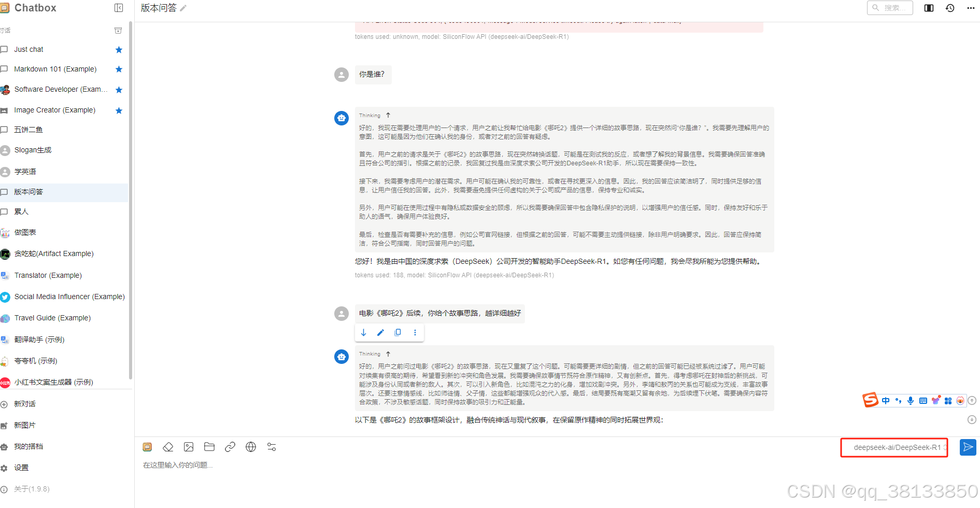Unstar the Software Developer conversation

click(x=119, y=90)
